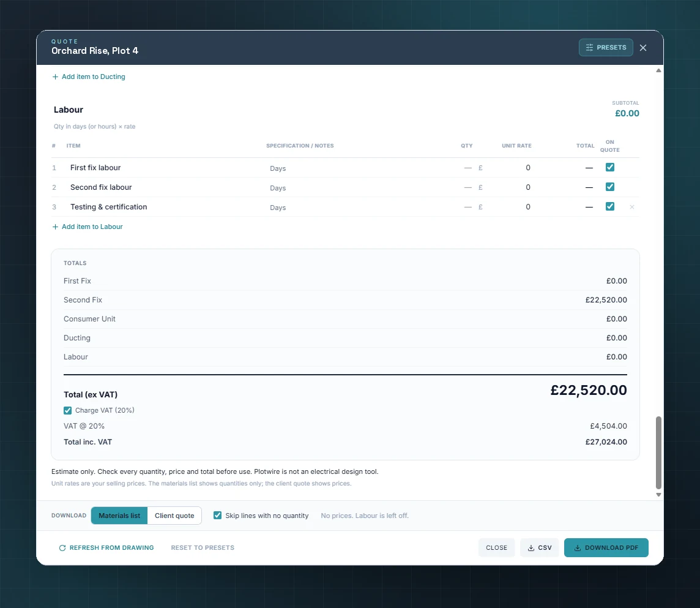Click the scrollbar up arrow

[658, 70]
